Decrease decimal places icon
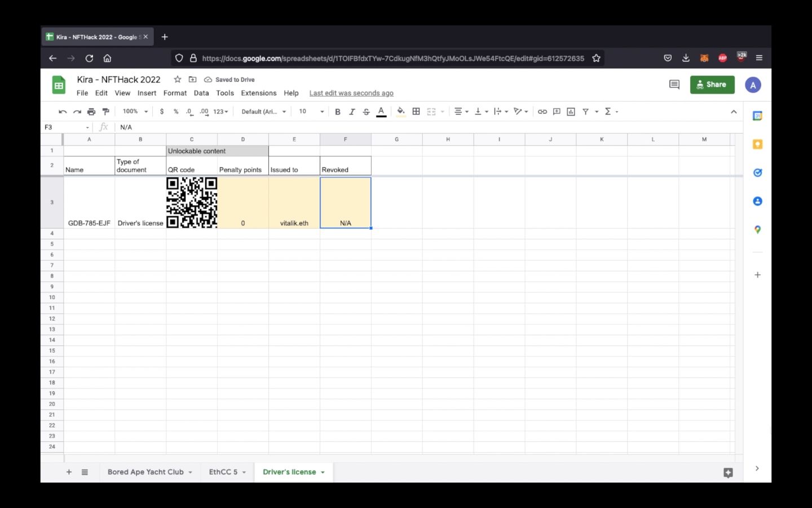Image resolution: width=812 pixels, height=508 pixels. point(189,112)
